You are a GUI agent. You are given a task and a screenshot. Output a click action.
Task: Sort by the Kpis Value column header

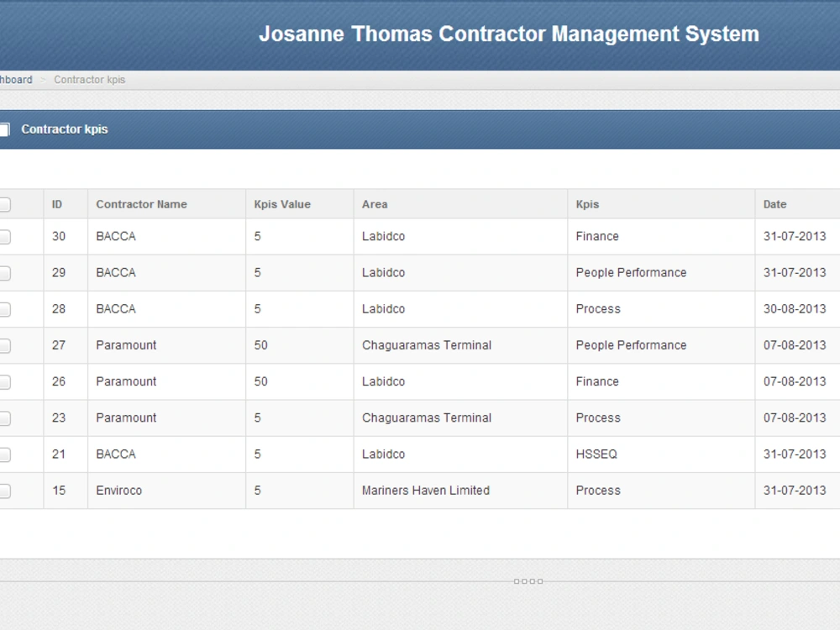pyautogui.click(x=282, y=204)
